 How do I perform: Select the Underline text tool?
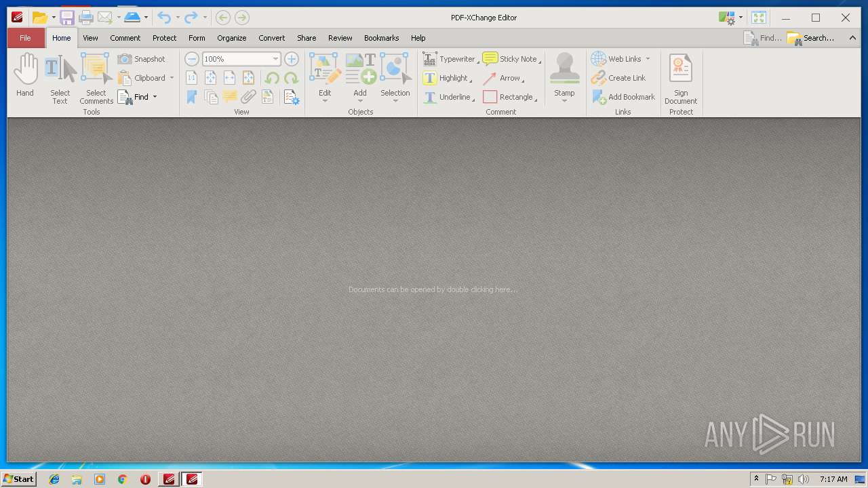coord(448,97)
